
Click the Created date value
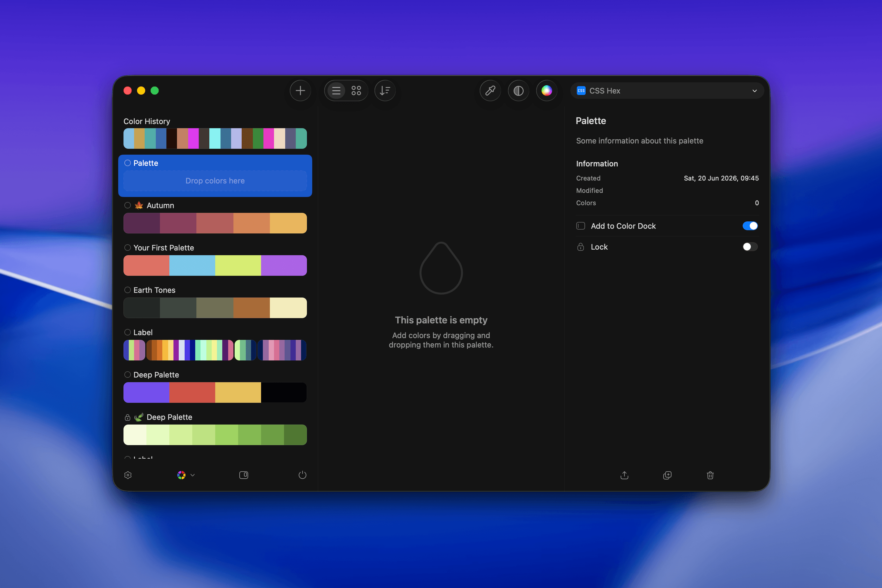[x=721, y=178]
